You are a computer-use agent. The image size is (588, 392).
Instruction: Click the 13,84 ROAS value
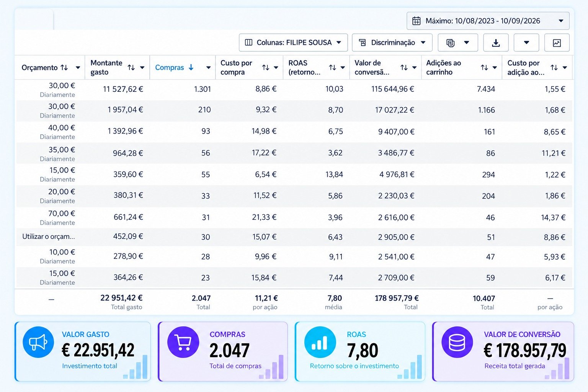(x=334, y=175)
